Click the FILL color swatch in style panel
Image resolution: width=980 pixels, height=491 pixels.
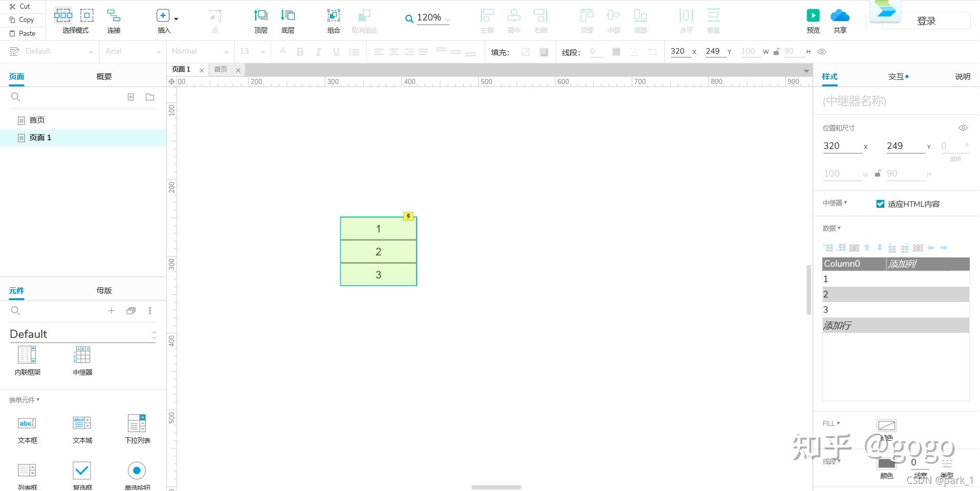[886, 425]
